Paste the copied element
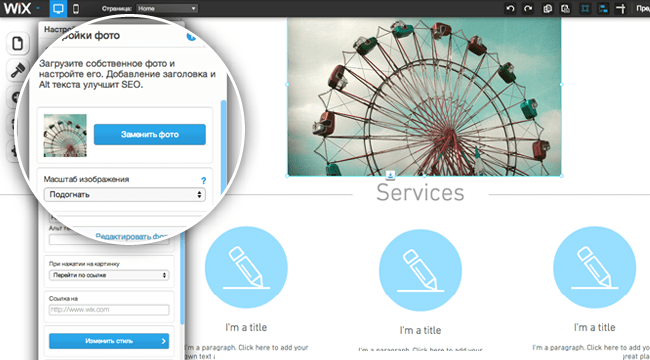The height and width of the screenshot is (360, 650). [x=565, y=9]
